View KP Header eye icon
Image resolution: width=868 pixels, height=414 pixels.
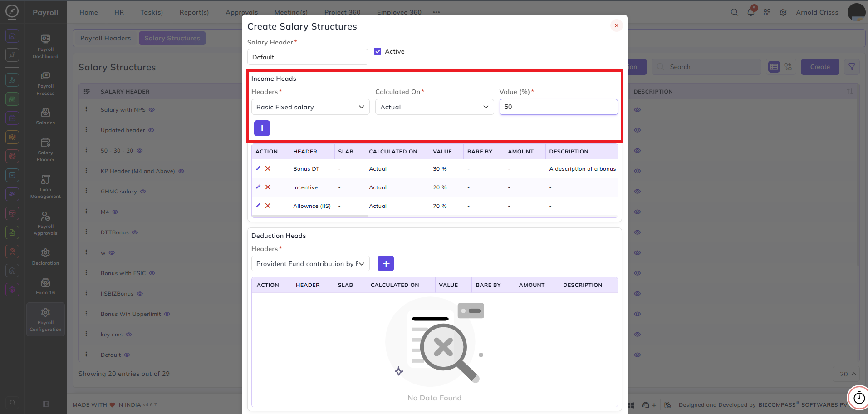pos(181,171)
